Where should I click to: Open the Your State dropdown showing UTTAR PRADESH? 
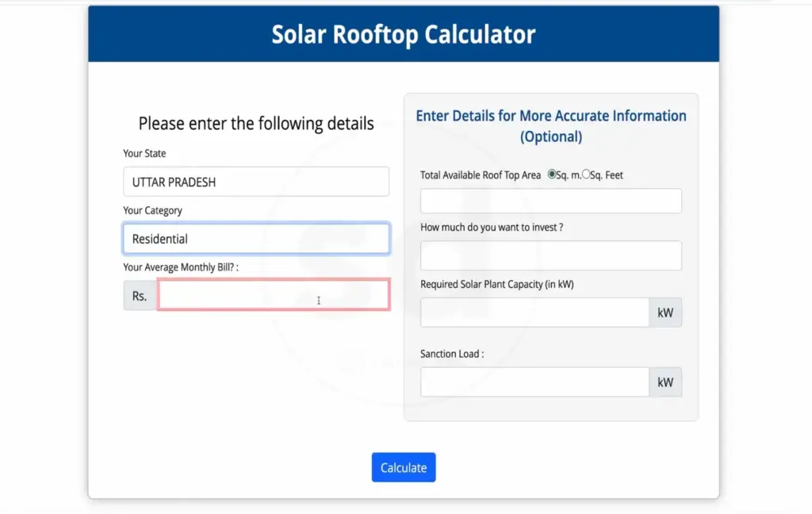[256, 182]
